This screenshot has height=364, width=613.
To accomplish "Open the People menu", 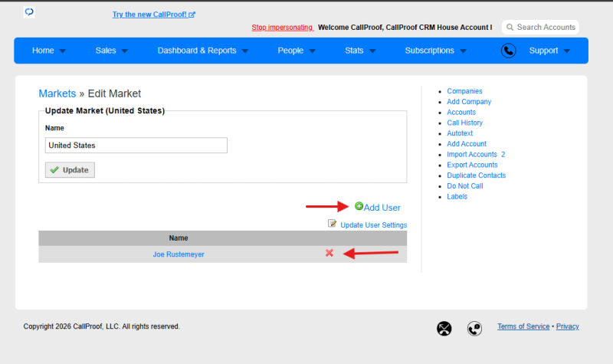I will click(290, 51).
